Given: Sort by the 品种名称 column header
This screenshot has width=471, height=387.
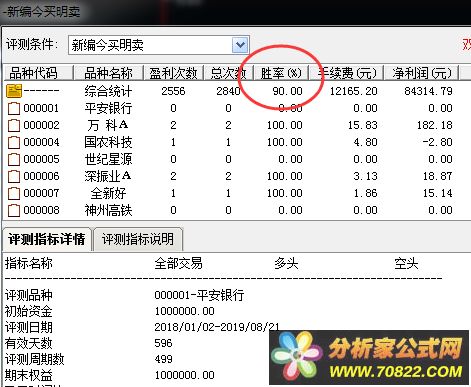Looking at the screenshot, I should coord(108,73).
